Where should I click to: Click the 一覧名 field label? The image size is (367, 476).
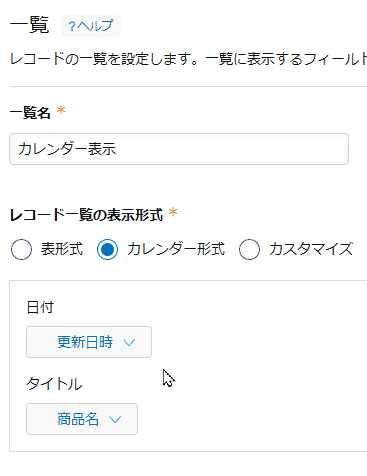coord(30,113)
